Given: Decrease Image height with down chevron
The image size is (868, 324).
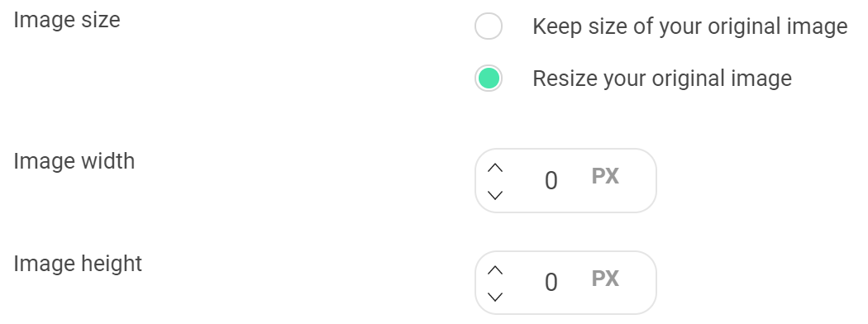Looking at the screenshot, I should point(495,297).
